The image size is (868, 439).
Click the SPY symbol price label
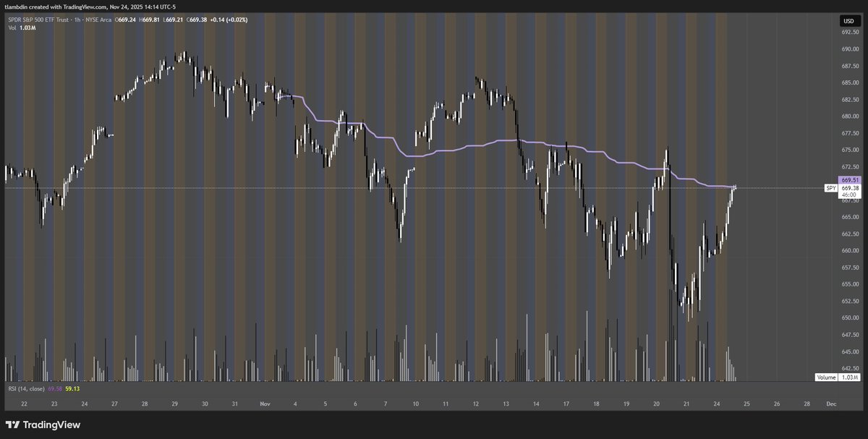pos(830,188)
